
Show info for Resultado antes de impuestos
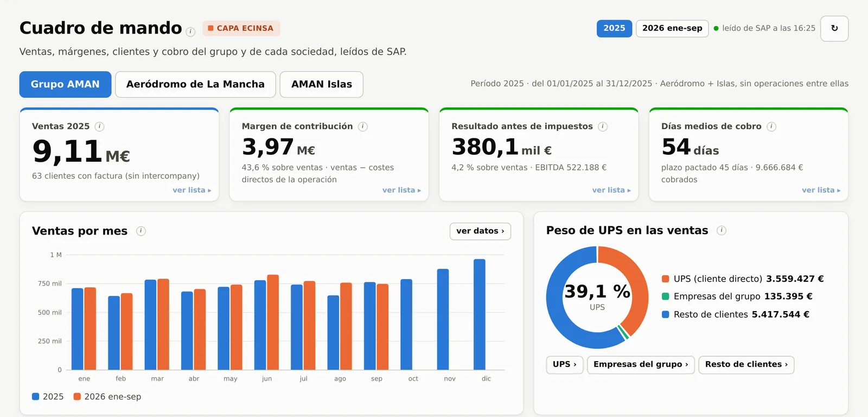pos(603,127)
